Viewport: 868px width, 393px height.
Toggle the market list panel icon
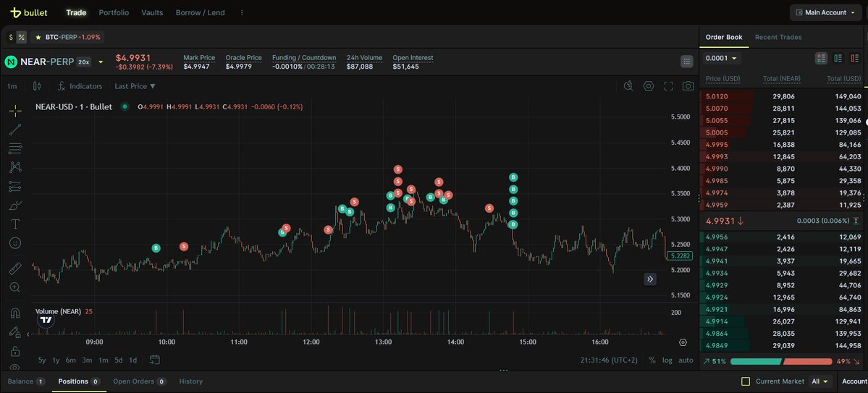click(x=687, y=62)
